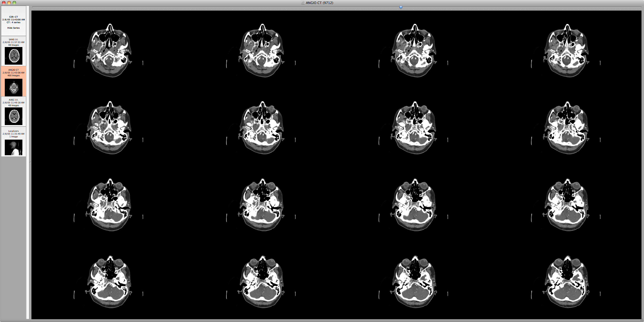Click the document proxy icon beside ANGIO CT title
Image resolution: width=644 pixels, height=322 pixels.
(303, 3)
